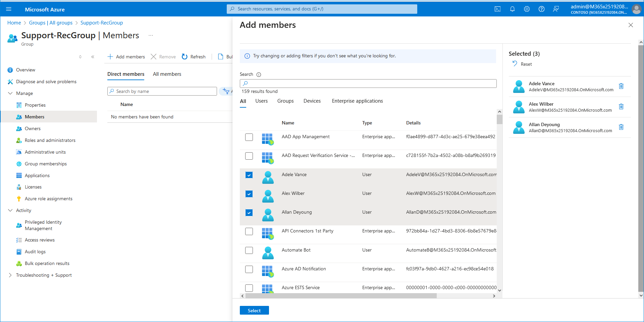The image size is (644, 322).
Task: Remove Adele Vance using the trash icon
Action: pos(621,86)
